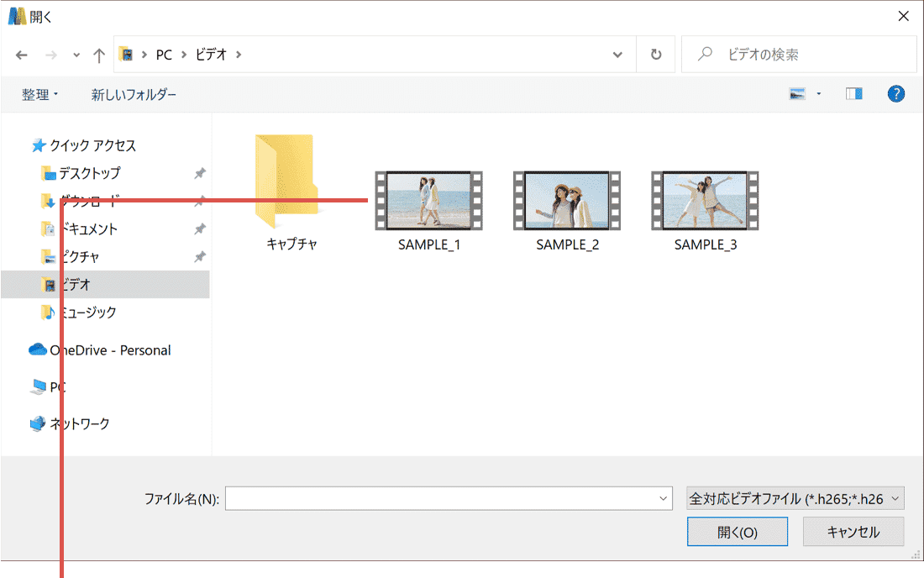Click the Help question mark icon
This screenshot has width=924, height=578.
pyautogui.click(x=896, y=93)
